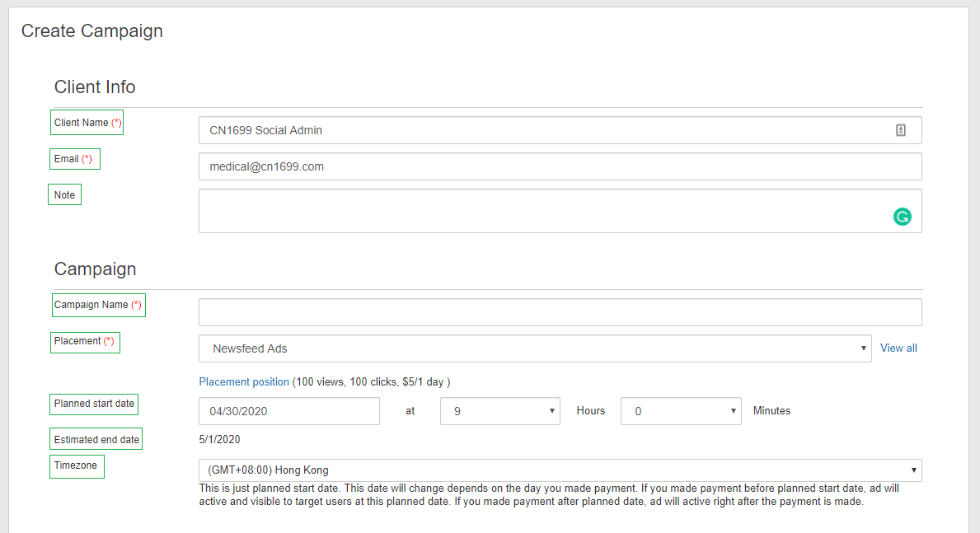980x533 pixels.
Task: Click the Timezone label
Action: [x=76, y=465]
